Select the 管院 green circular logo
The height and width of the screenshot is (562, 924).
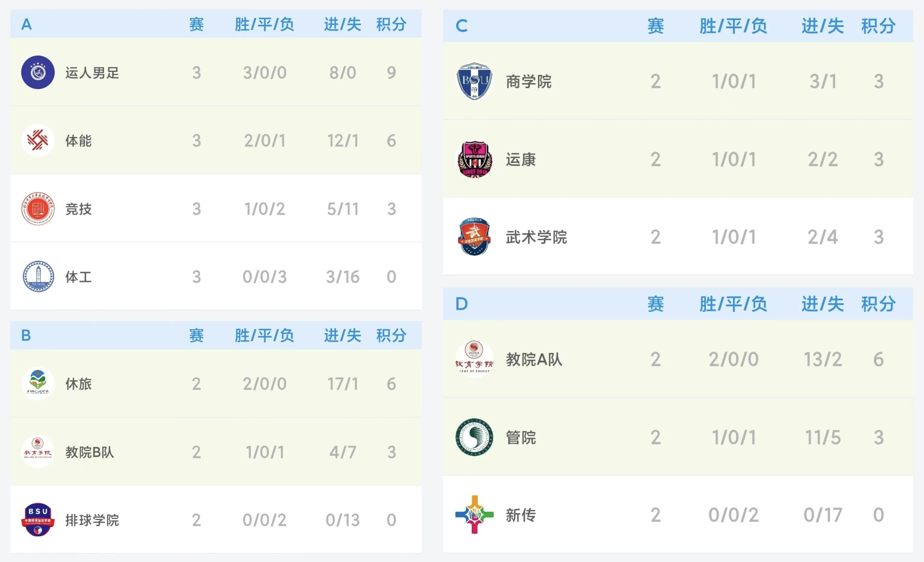point(474,437)
